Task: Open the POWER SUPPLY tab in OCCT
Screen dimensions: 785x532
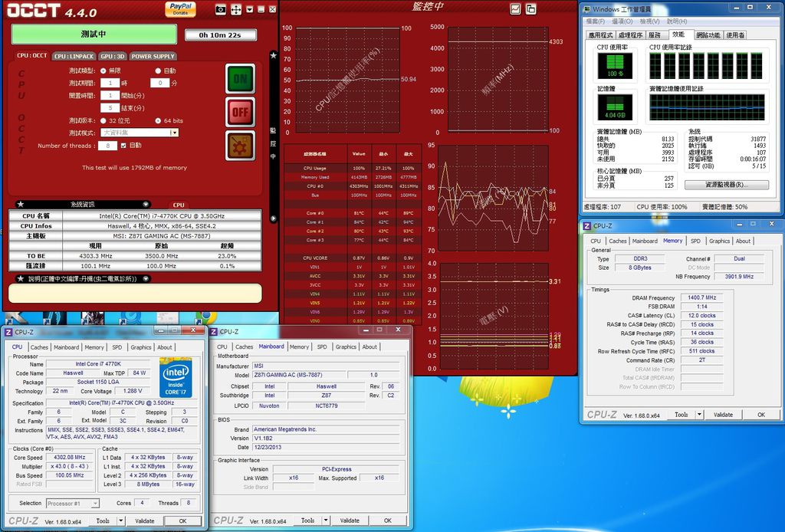Action: [x=153, y=56]
